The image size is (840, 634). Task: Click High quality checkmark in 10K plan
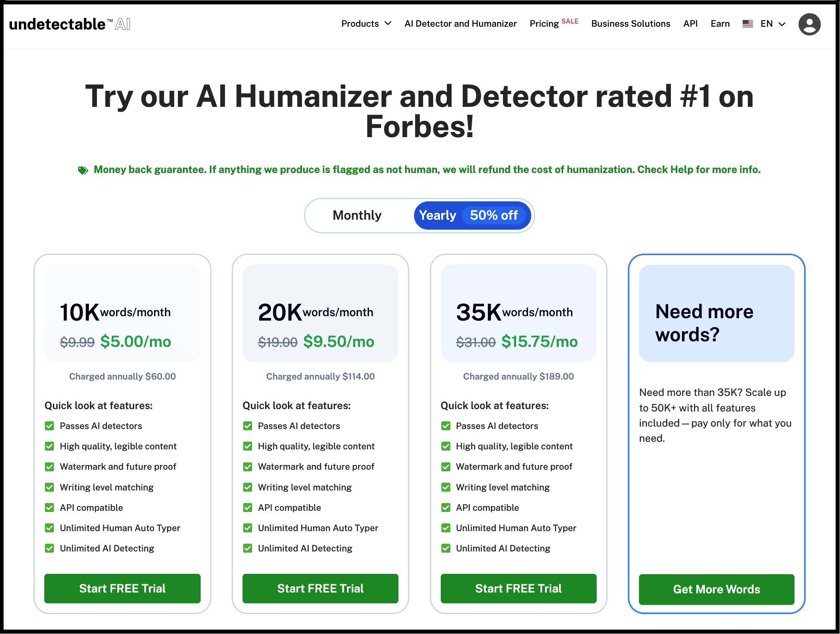pyautogui.click(x=49, y=446)
